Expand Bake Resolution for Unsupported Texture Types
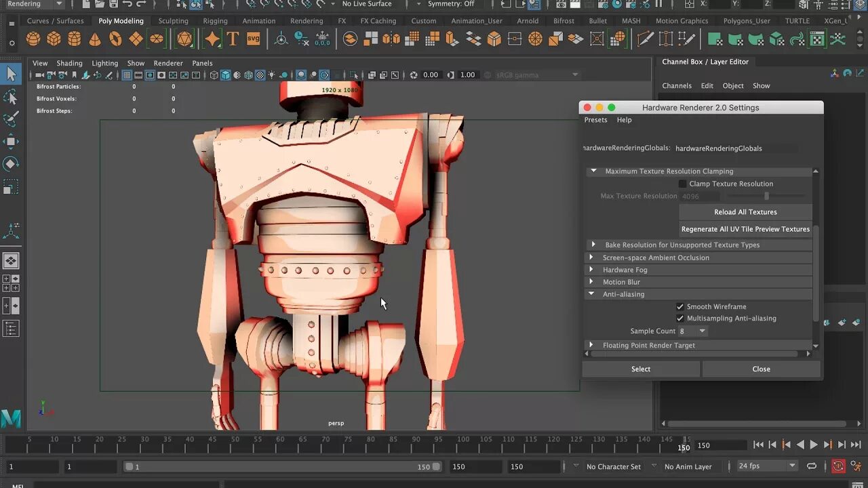Viewport: 868px width, 488px height. pyautogui.click(x=594, y=245)
